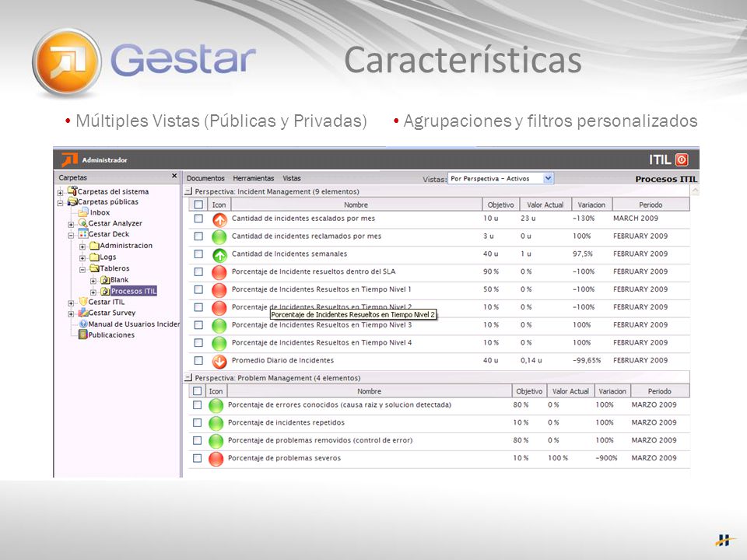Close the Carpetas panel
Image resolution: width=747 pixels, height=560 pixels.
[x=174, y=177]
